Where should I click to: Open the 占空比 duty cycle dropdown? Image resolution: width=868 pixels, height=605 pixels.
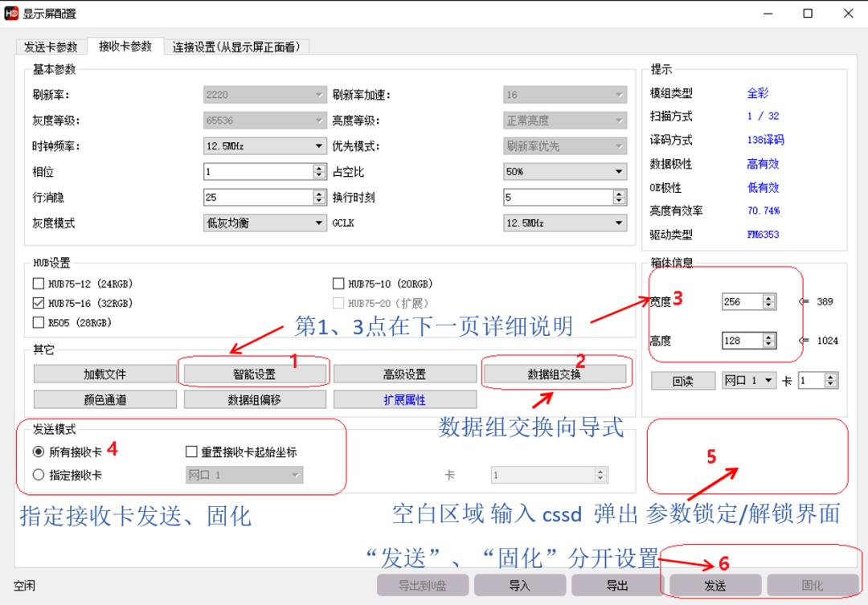pyautogui.click(x=616, y=171)
